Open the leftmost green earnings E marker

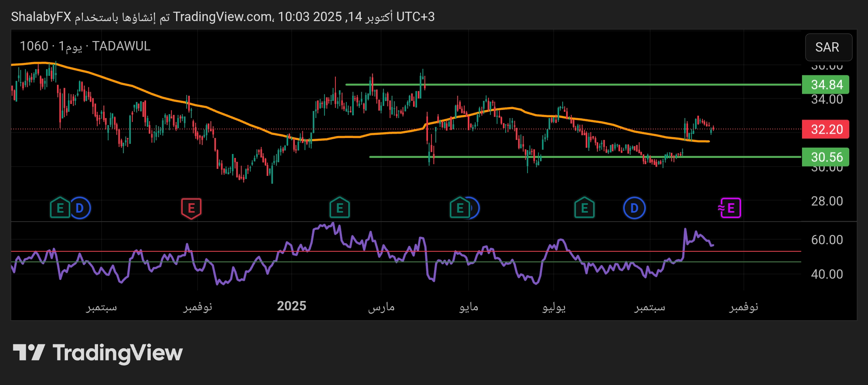tap(60, 208)
